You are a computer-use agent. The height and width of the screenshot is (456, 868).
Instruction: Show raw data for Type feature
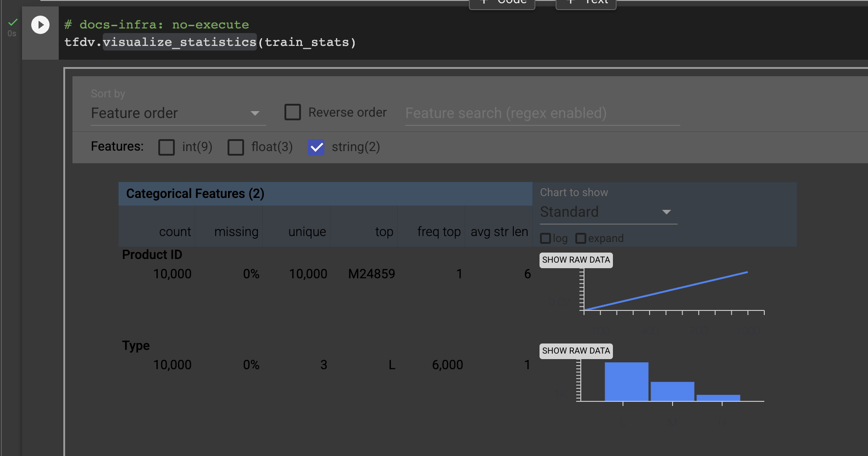pos(576,351)
